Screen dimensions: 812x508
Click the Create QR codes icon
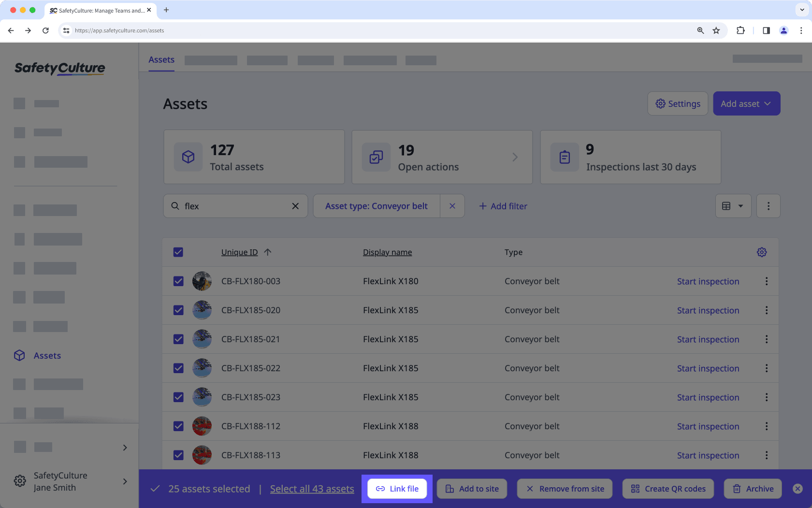click(x=636, y=489)
